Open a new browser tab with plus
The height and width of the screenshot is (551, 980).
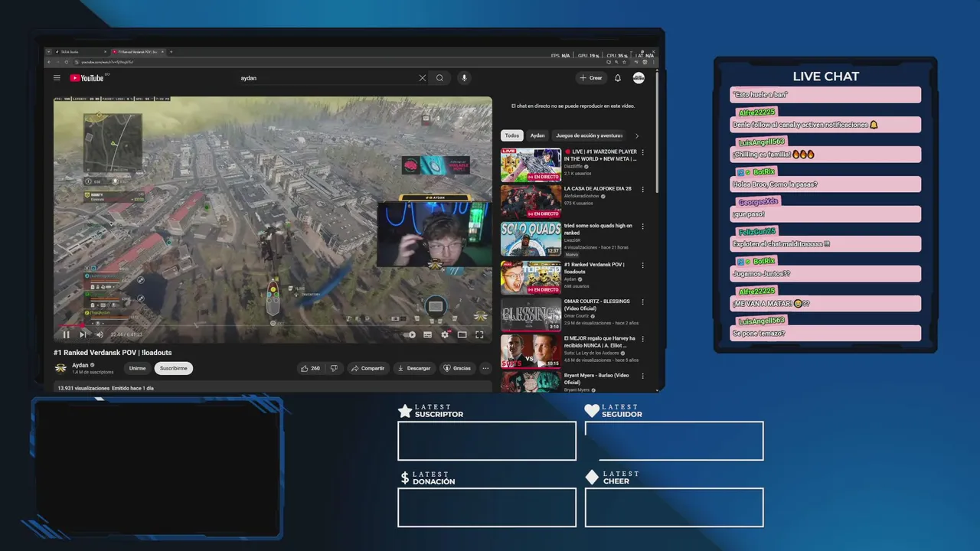point(171,52)
